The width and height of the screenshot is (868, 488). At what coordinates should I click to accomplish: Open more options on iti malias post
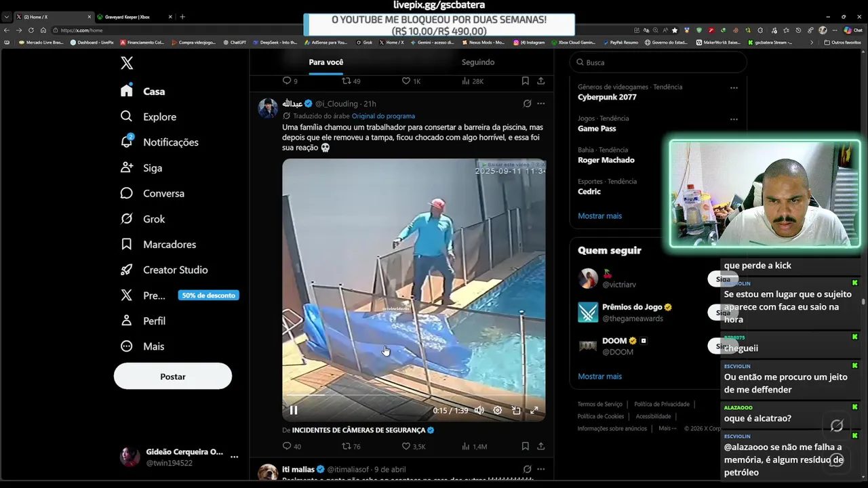click(540, 469)
